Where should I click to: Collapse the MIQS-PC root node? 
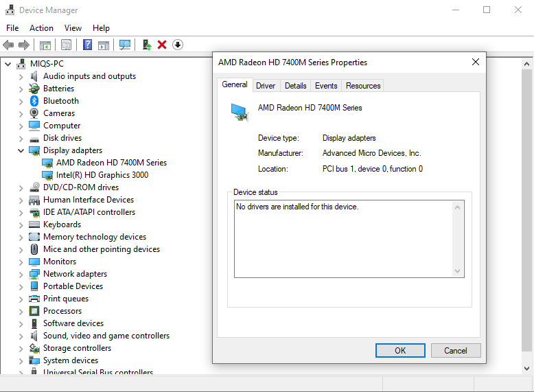click(x=8, y=64)
